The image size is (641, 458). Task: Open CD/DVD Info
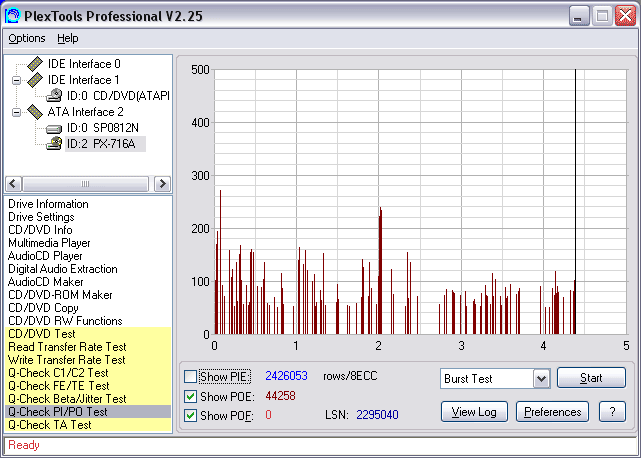click(x=40, y=230)
